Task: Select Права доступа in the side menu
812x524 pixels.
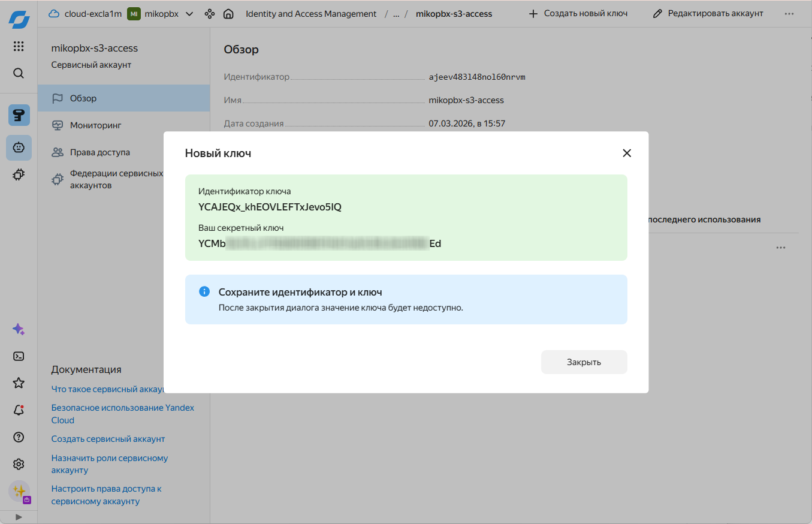Action: tap(99, 152)
